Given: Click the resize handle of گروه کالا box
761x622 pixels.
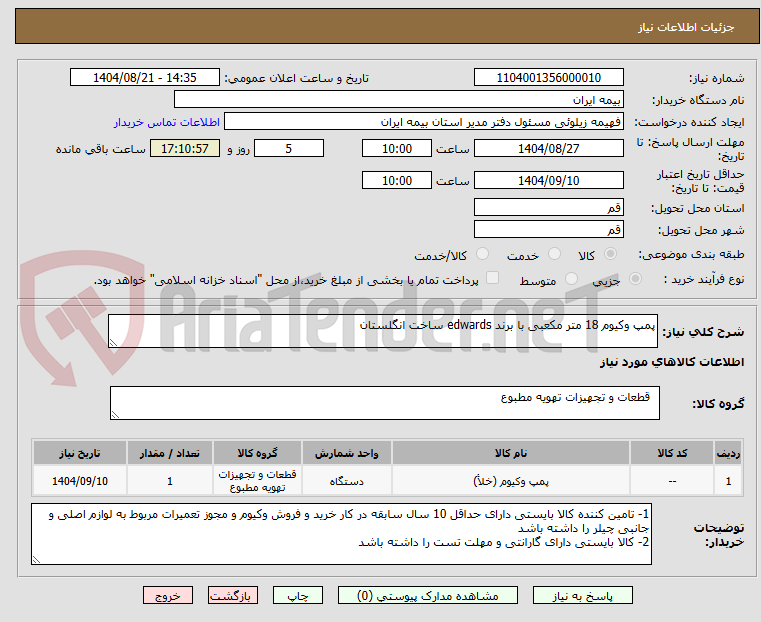Looking at the screenshot, I should point(115,415).
